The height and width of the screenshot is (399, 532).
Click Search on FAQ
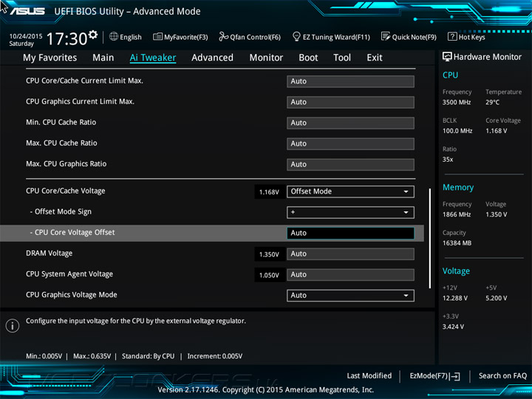(503, 375)
